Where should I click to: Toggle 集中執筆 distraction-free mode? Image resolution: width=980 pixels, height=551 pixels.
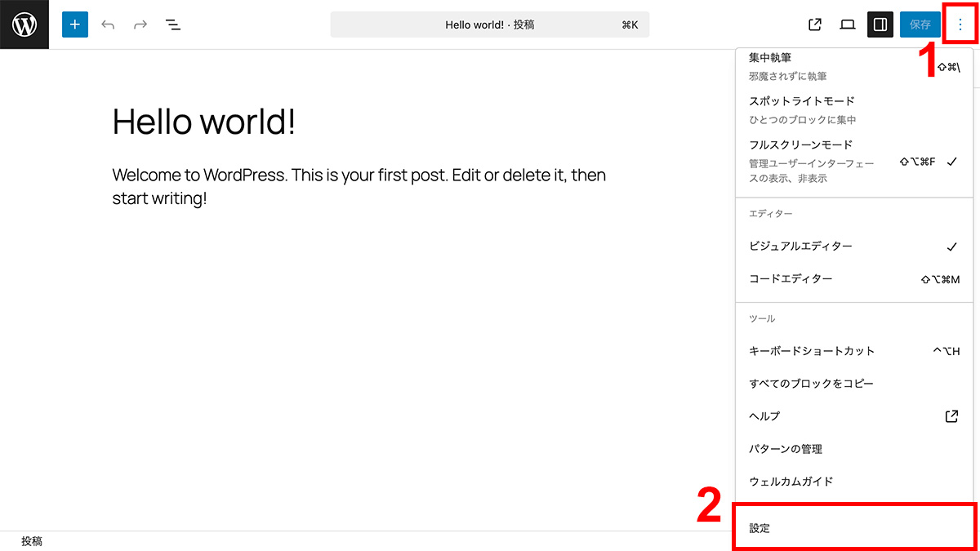[854, 67]
